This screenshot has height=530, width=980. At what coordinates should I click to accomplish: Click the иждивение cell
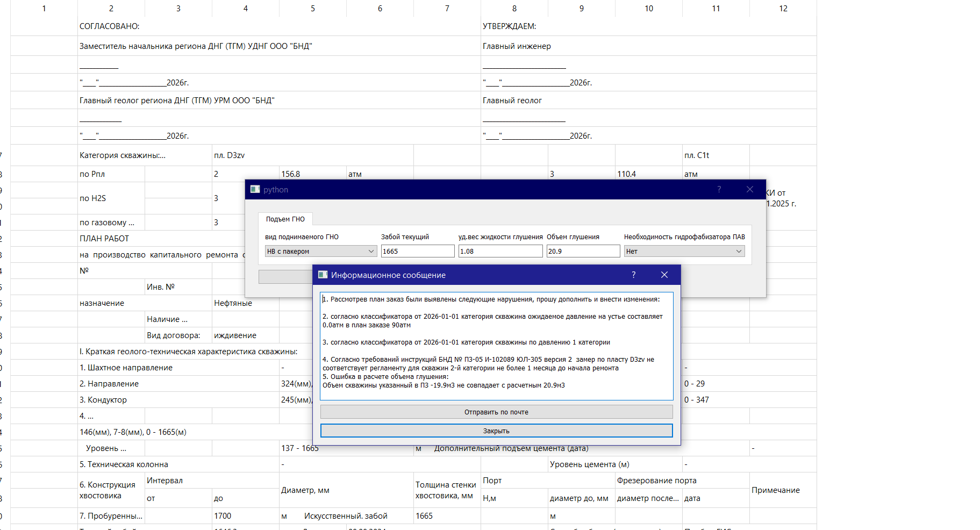246,335
